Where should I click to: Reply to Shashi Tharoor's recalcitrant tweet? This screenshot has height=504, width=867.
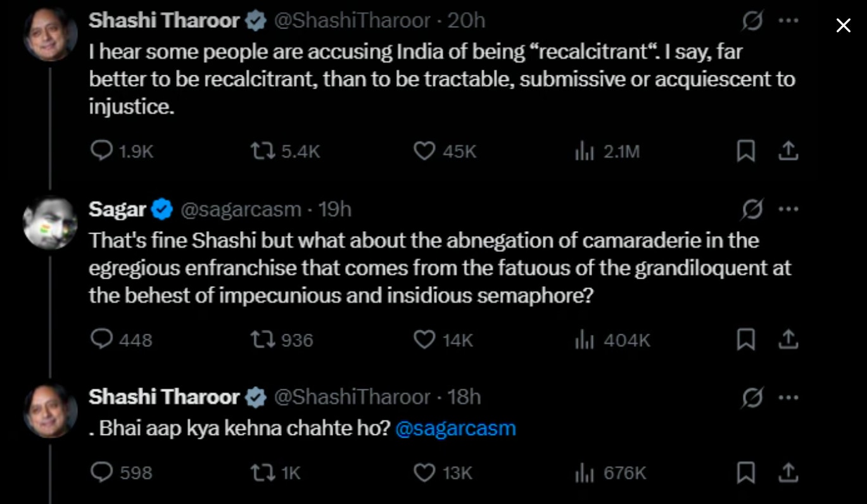coord(102,151)
